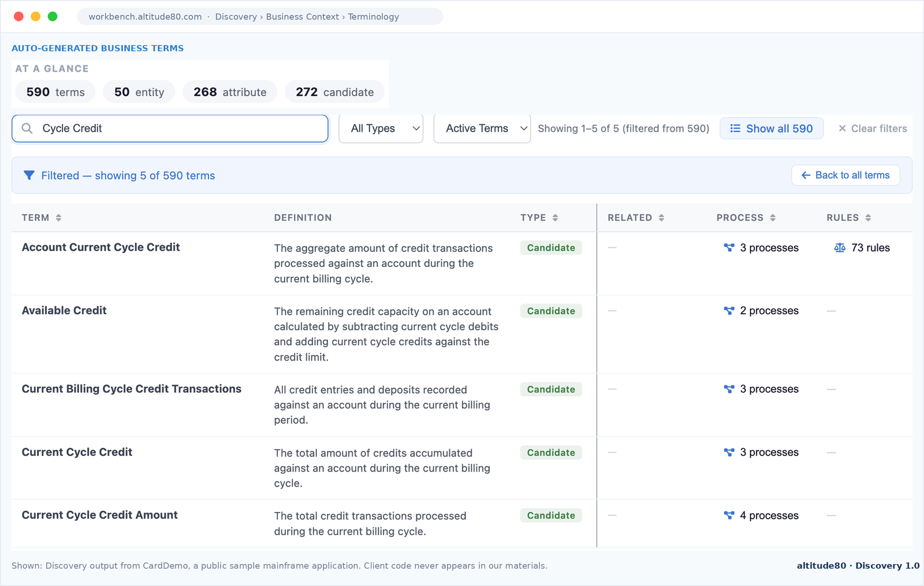The width and height of the screenshot is (924, 586).
Task: Click the list icon on Show all 590
Action: tap(735, 128)
